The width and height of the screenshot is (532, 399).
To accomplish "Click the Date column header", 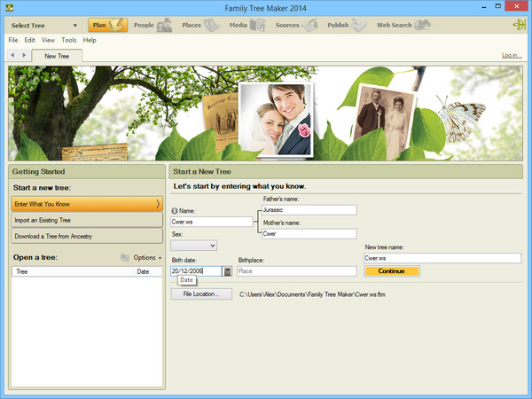I will [x=147, y=271].
